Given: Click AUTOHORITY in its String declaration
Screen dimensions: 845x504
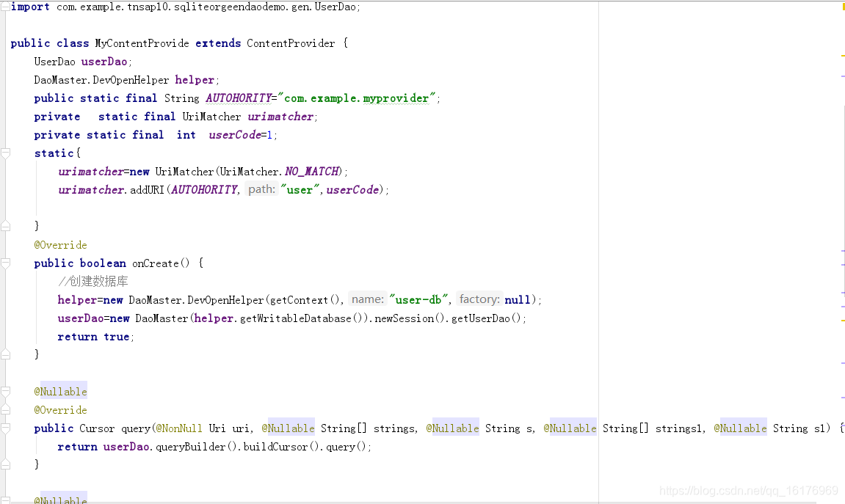Looking at the screenshot, I should pos(238,98).
